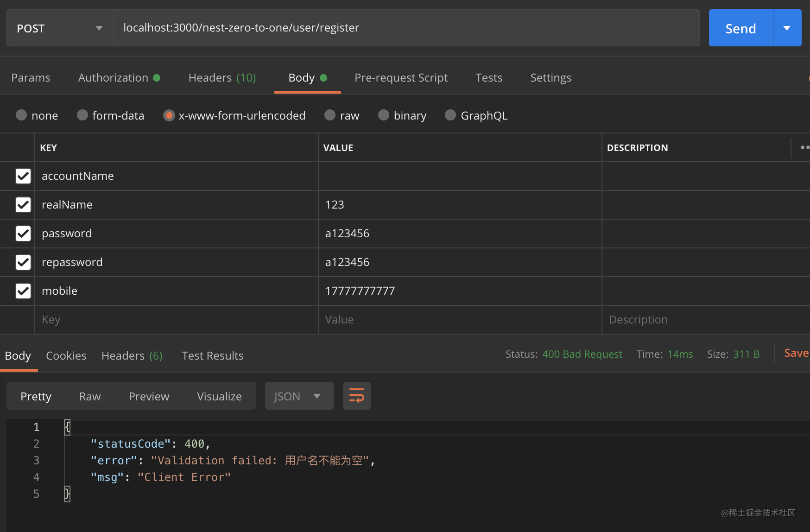The image size is (810, 532).
Task: Click the realName key cell
Action: tap(176, 205)
